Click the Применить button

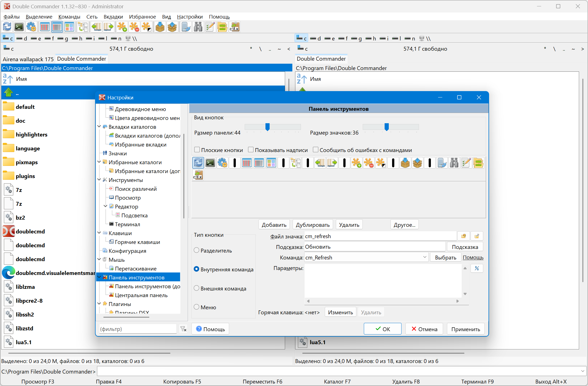point(466,329)
